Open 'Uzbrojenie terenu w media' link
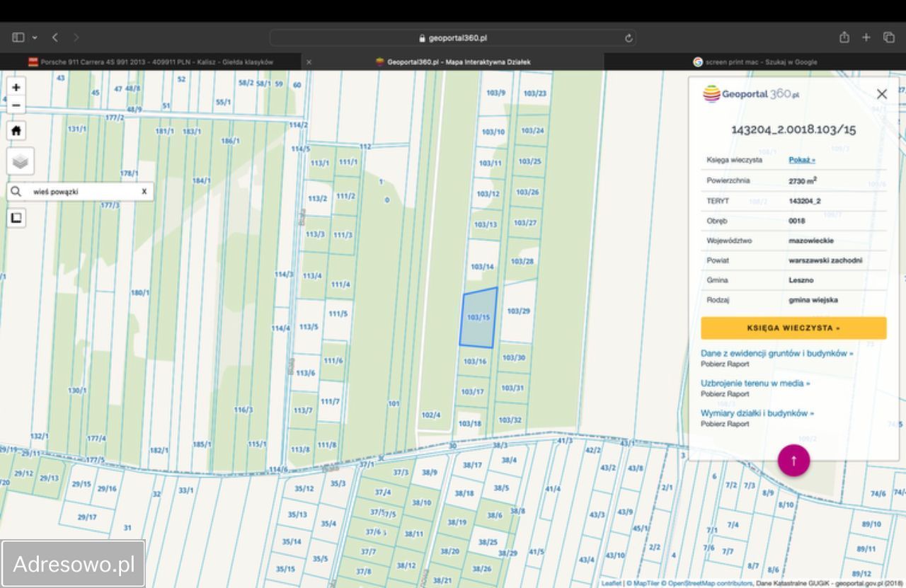Screen dimensions: 906x588 point(755,383)
